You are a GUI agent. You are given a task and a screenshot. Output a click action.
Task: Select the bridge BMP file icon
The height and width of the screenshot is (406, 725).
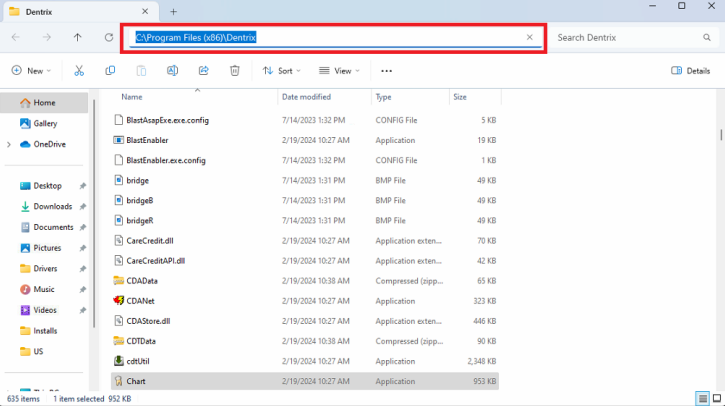point(118,180)
